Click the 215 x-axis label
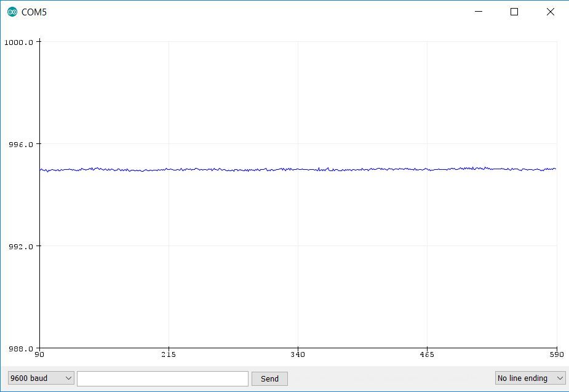 169,354
